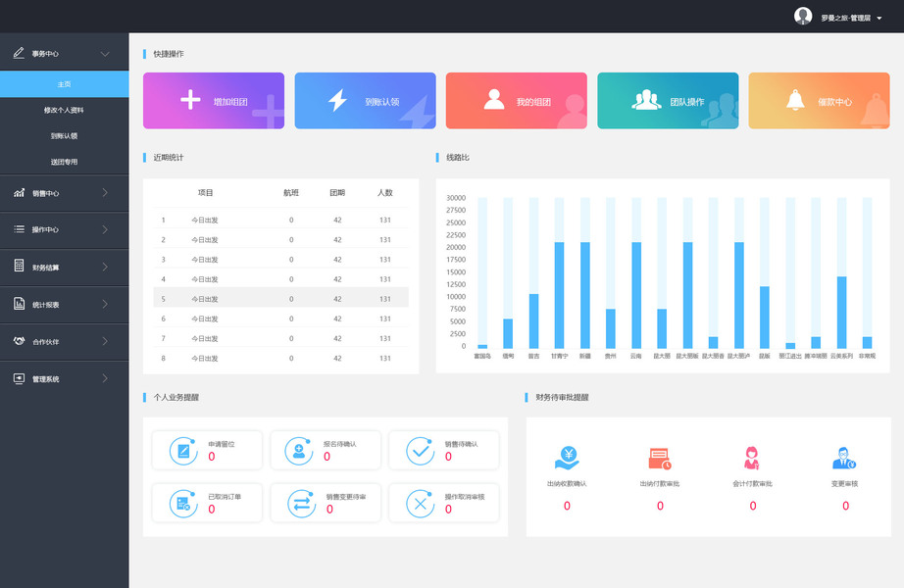Viewport: 904px width, 588px height.
Task: Click the 新疆 axis label in chart
Action: pos(584,356)
